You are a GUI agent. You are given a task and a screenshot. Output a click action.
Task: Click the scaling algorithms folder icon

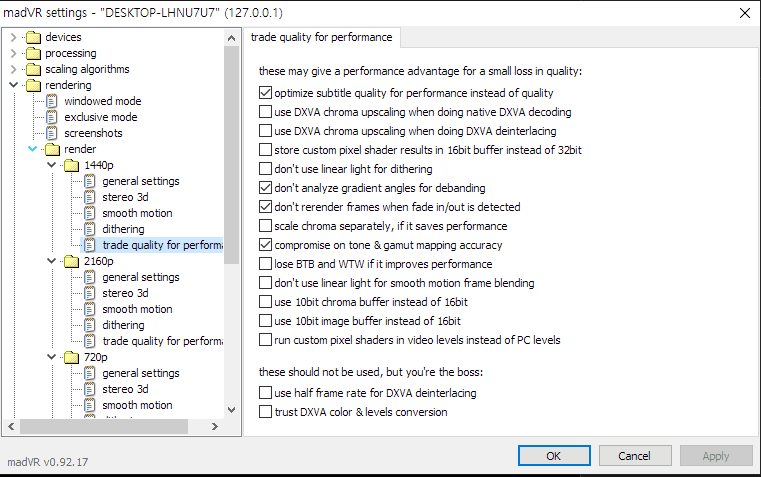point(33,69)
